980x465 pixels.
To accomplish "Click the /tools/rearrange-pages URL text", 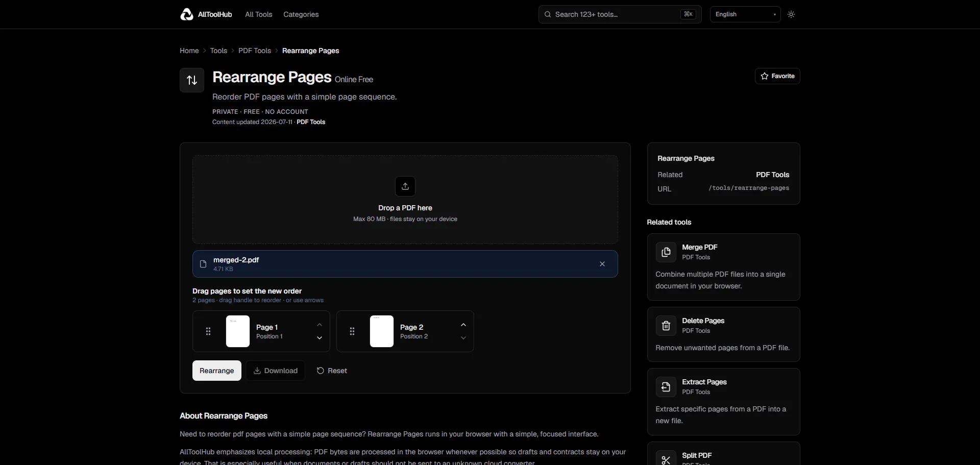I will click(x=749, y=188).
